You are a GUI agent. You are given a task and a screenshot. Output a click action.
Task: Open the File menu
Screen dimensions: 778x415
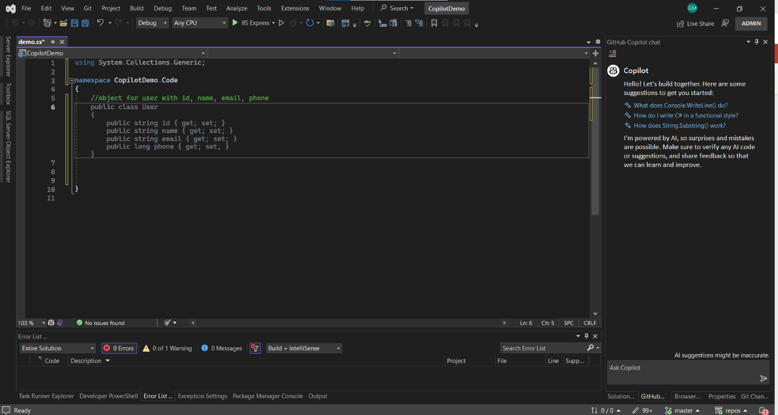[x=26, y=8]
